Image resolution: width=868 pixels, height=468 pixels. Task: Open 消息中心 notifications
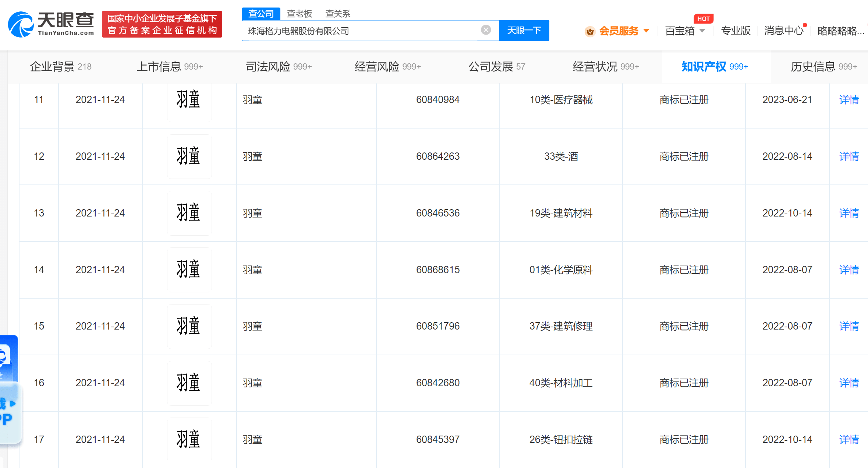click(x=783, y=31)
